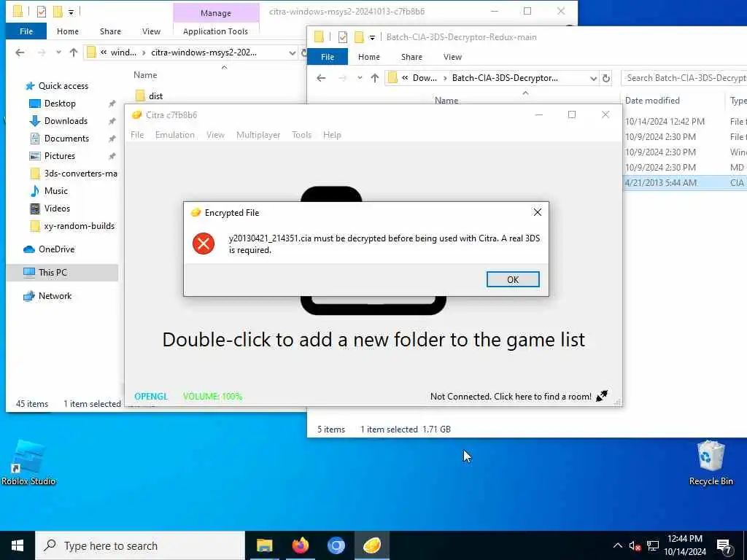Go up one level in citra-windows Explorer

[x=74, y=52]
